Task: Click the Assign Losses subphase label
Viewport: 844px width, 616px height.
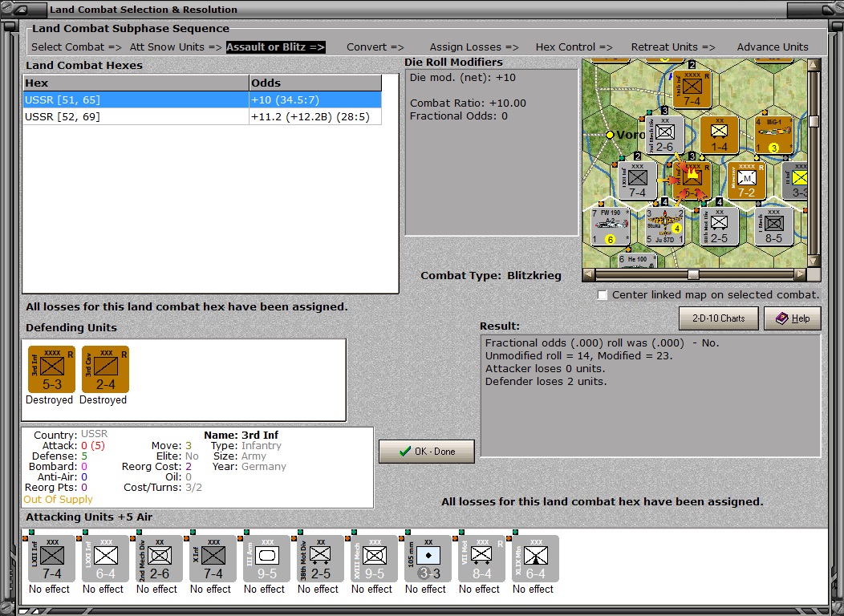Action: coord(473,47)
